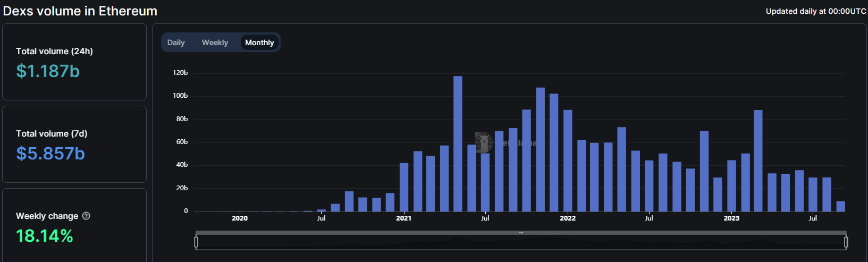Click the top center grip of range slider
This screenshot has width=868, height=262.
pos(521,233)
